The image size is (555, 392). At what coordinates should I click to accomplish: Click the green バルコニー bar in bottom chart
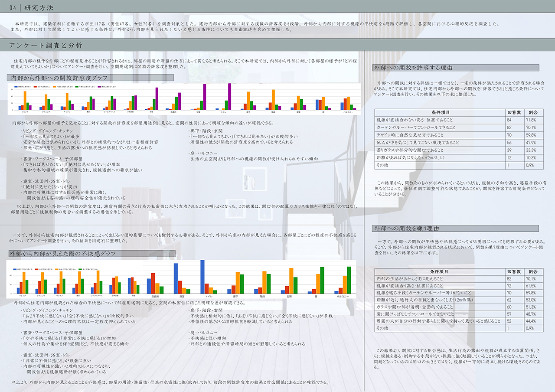[x=349, y=280]
